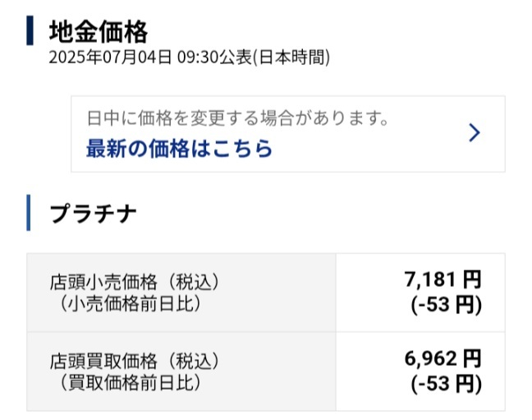Image resolution: width=532 pixels, height=420 pixels.
Task: Click the 店頭小売価格（税込） label cell
Action: [x=181, y=293]
